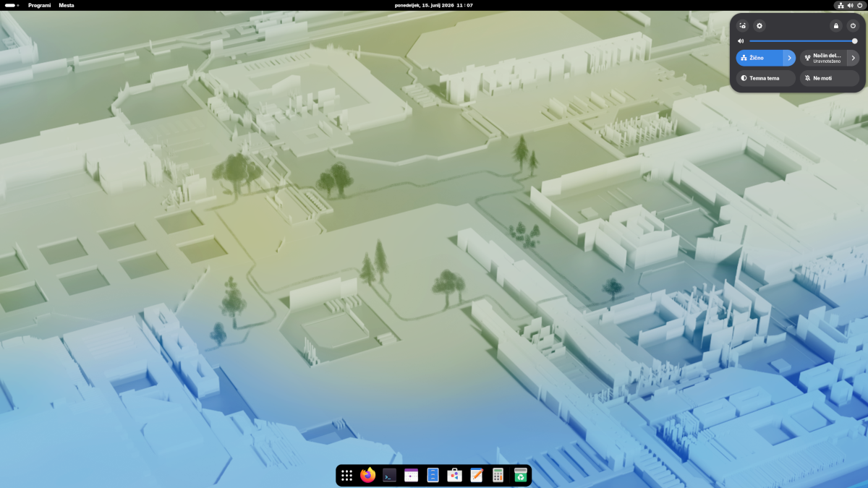Toggle Temna tema dark style

(x=766, y=78)
